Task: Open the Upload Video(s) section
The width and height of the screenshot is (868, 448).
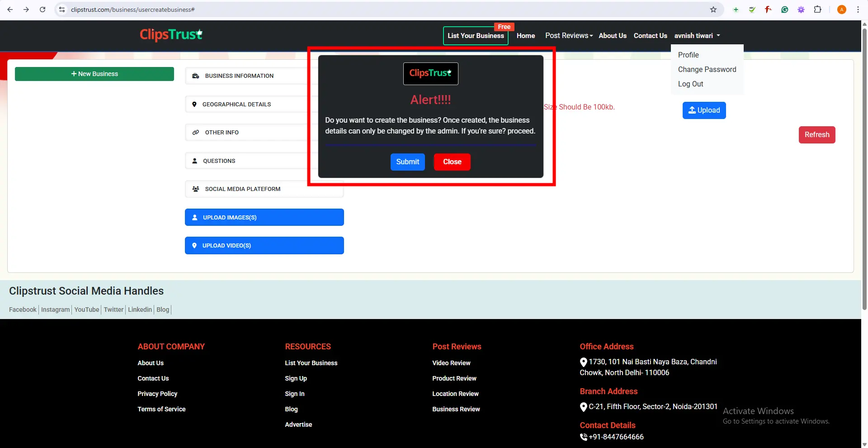Action: (x=264, y=246)
